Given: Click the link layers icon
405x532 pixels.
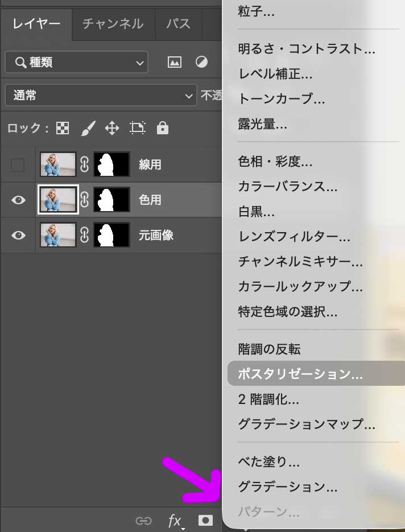Looking at the screenshot, I should [143, 521].
